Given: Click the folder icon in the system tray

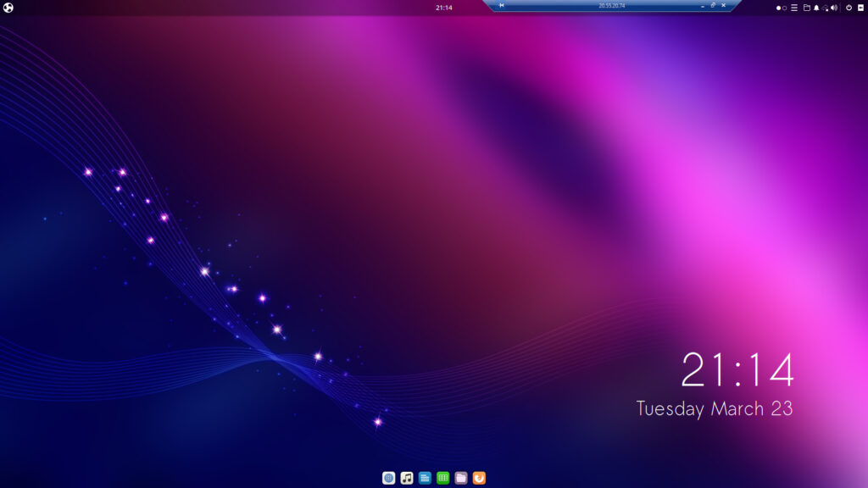Looking at the screenshot, I should coord(807,6).
